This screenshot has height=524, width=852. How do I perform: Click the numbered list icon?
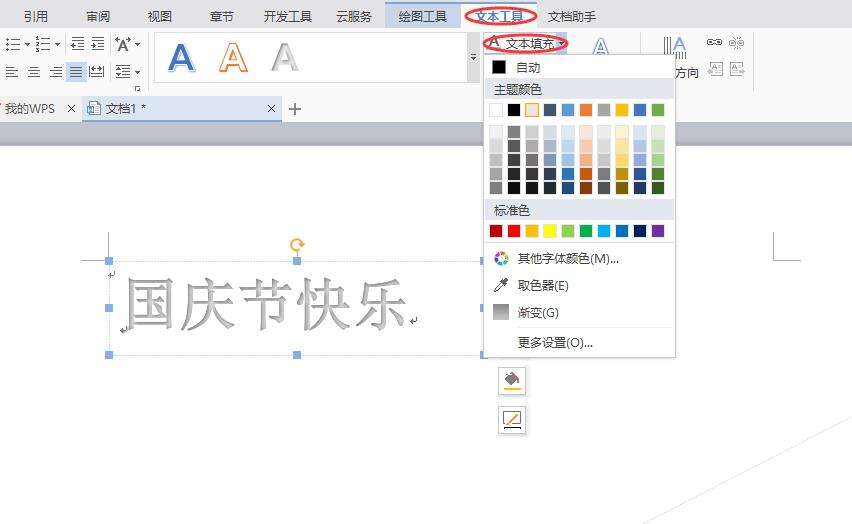point(42,44)
